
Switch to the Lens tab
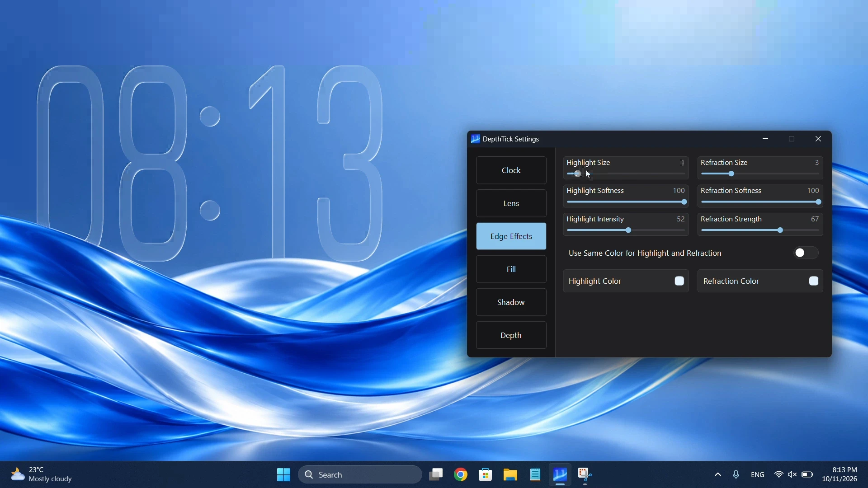511,203
